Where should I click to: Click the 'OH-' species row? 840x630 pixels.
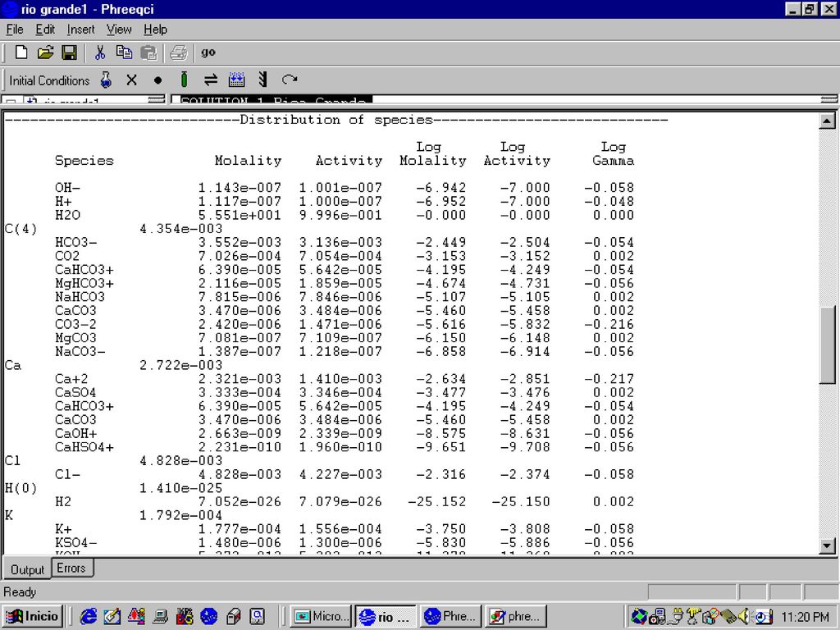(x=344, y=188)
